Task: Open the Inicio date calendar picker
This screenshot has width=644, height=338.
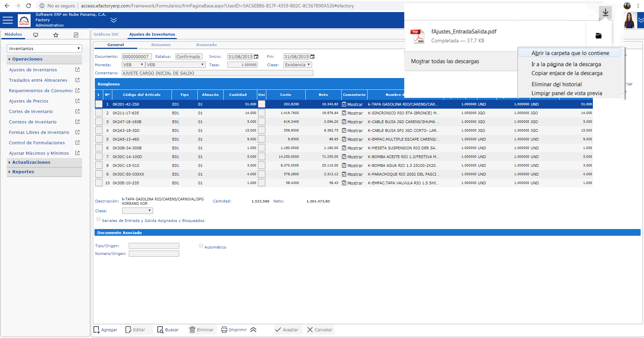Action: pyautogui.click(x=256, y=57)
